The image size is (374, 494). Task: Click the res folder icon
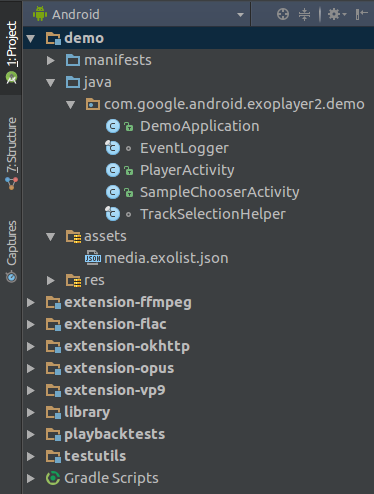click(x=73, y=280)
